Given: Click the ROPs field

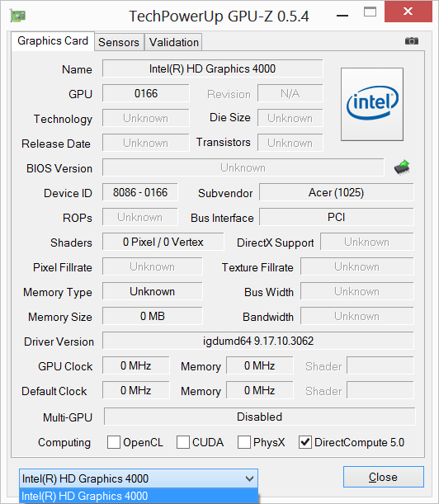Looking at the screenshot, I should point(140,217).
